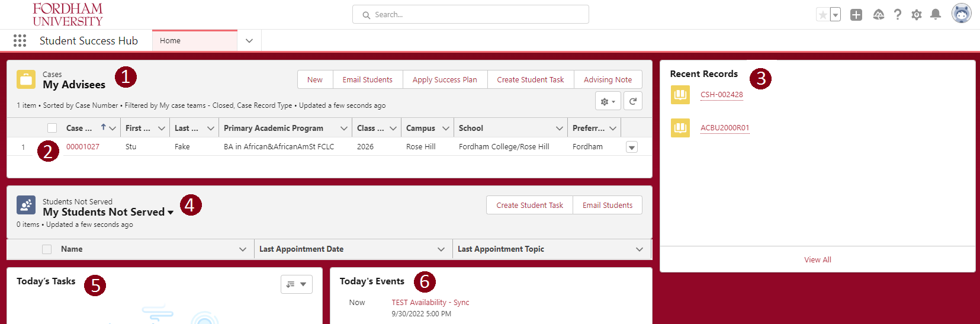Click into the global Search field
This screenshot has width=980, height=324.
pyautogui.click(x=471, y=14)
